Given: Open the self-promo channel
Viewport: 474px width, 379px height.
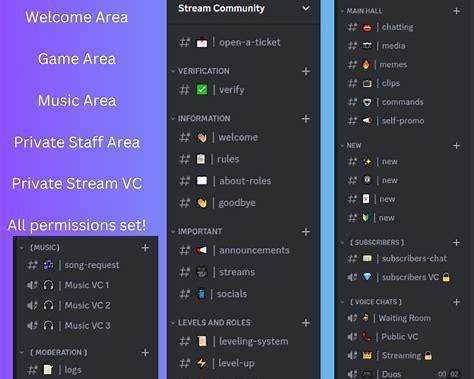Looking at the screenshot, I should click(403, 121).
